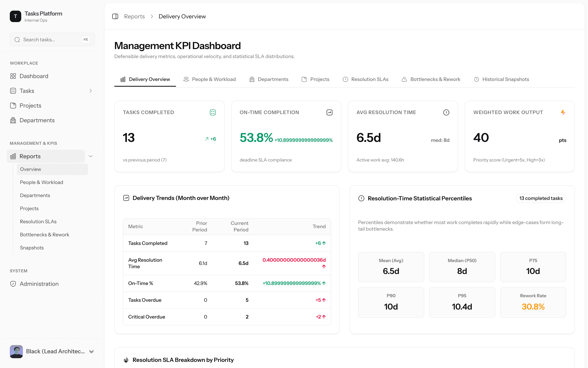Click the Historical Snapshots tab history icon
588x368 pixels.
tap(477, 79)
